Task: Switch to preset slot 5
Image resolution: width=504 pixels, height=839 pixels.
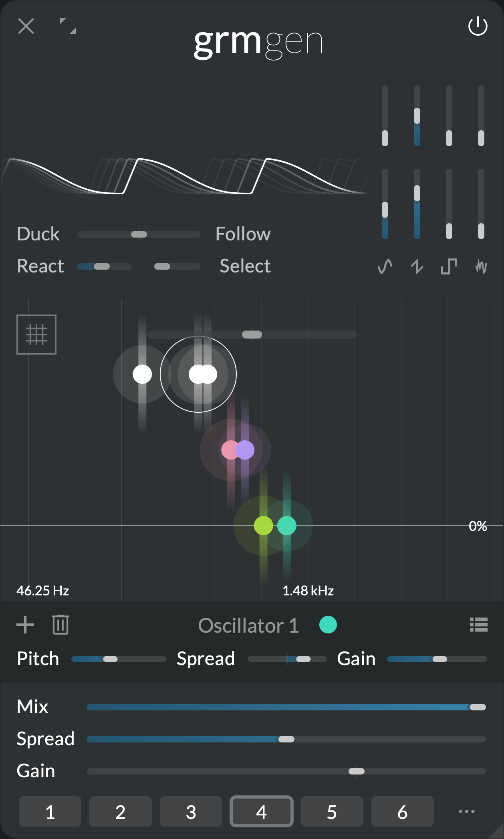Action: pos(332,812)
